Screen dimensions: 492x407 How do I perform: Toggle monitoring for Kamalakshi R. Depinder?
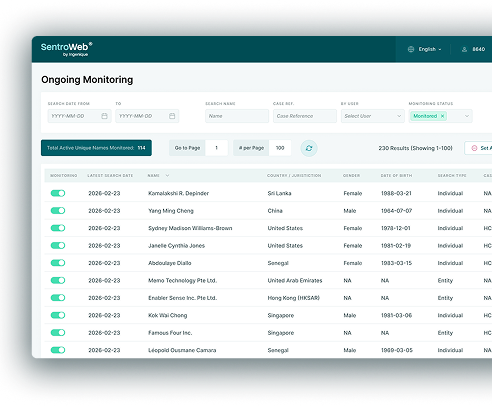pyautogui.click(x=58, y=193)
